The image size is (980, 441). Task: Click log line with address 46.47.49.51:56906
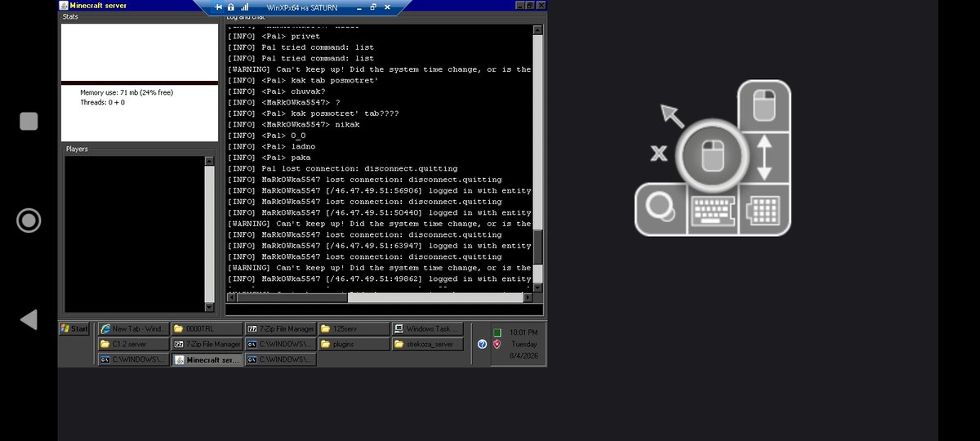(x=380, y=190)
